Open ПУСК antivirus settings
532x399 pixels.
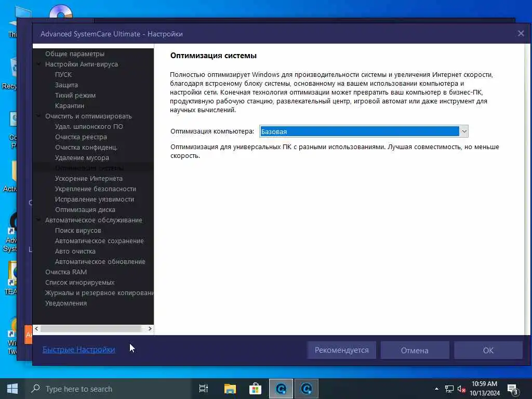point(63,74)
